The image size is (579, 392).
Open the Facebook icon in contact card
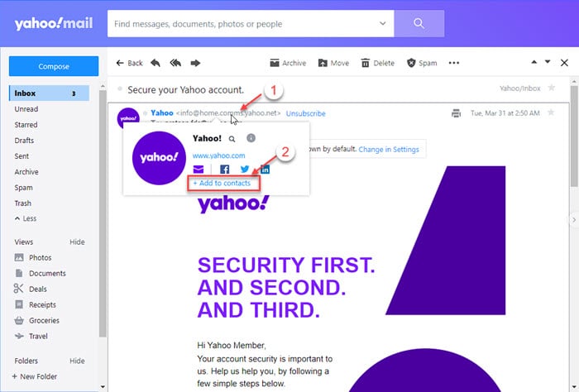click(224, 170)
